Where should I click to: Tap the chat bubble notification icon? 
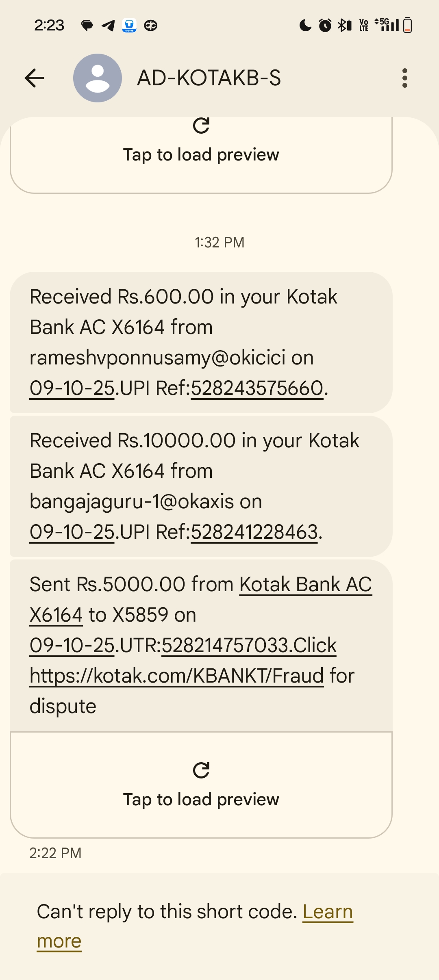tap(87, 26)
